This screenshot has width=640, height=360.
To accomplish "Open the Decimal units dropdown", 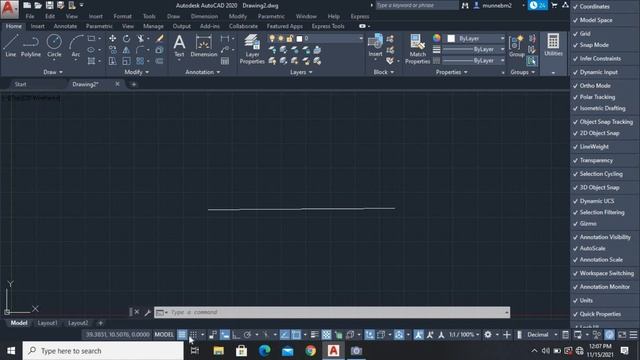I will tap(555, 335).
